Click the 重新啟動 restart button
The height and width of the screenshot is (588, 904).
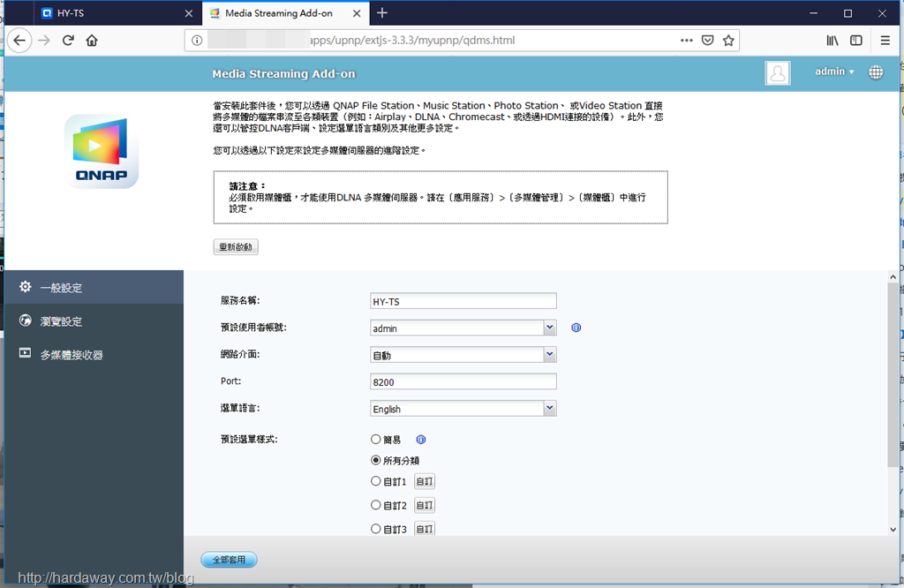coord(236,246)
